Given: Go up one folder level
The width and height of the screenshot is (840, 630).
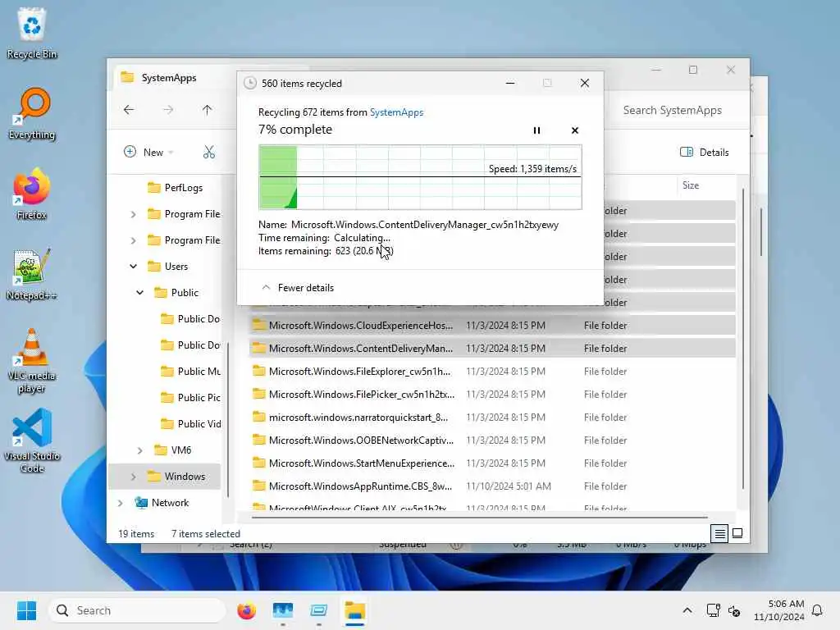Looking at the screenshot, I should [x=208, y=110].
